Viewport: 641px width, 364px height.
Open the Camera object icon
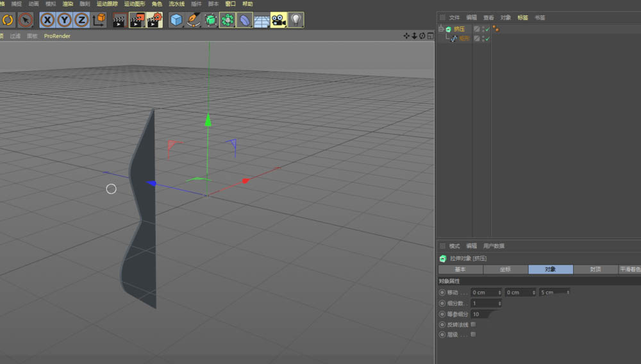(x=278, y=20)
